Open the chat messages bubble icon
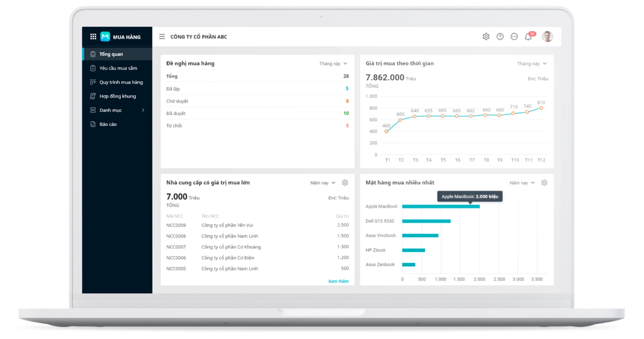Screen dimensions: 644x339 click(514, 36)
